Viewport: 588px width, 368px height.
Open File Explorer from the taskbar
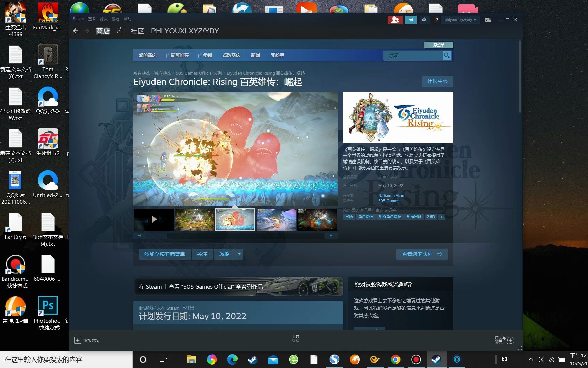click(x=191, y=359)
